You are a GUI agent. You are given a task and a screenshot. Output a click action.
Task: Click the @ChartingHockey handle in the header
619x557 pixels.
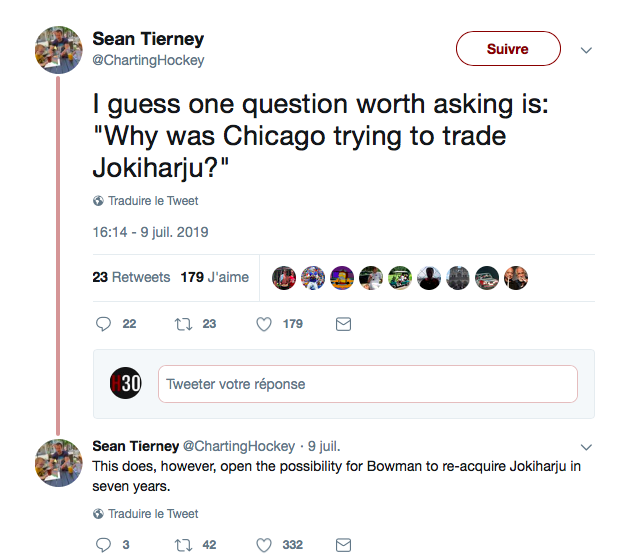click(x=148, y=60)
